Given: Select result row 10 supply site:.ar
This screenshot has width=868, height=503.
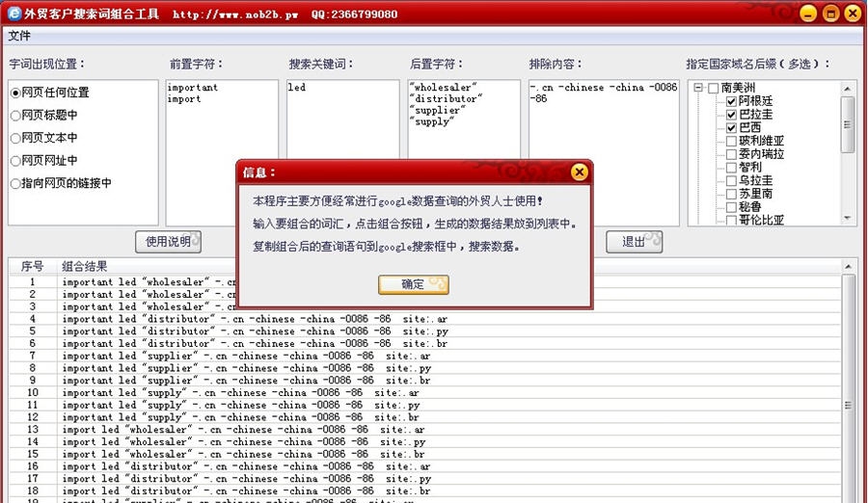Looking at the screenshot, I should coord(424,393).
